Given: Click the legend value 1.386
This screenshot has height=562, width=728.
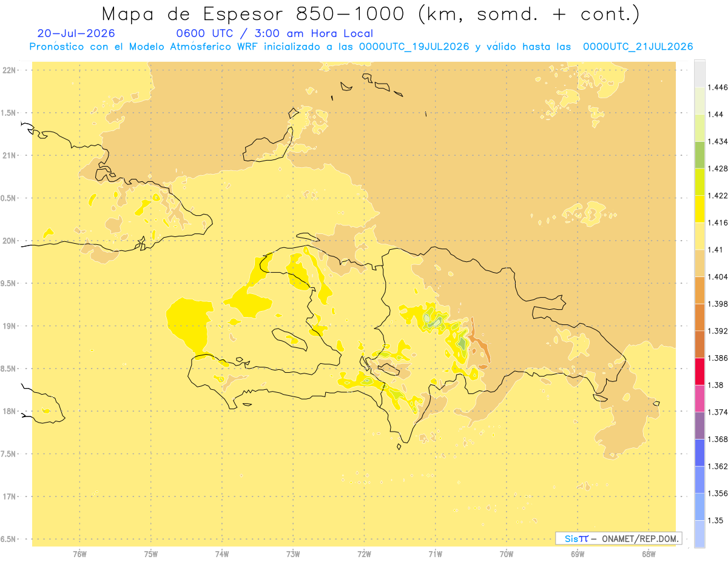Looking at the screenshot, I should tap(718, 358).
